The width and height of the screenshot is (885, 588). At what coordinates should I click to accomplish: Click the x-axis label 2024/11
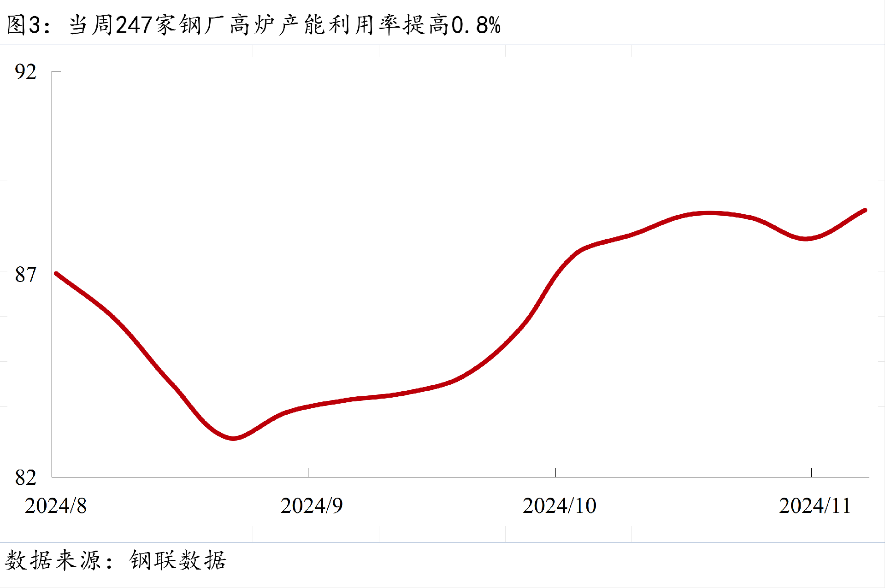814,506
